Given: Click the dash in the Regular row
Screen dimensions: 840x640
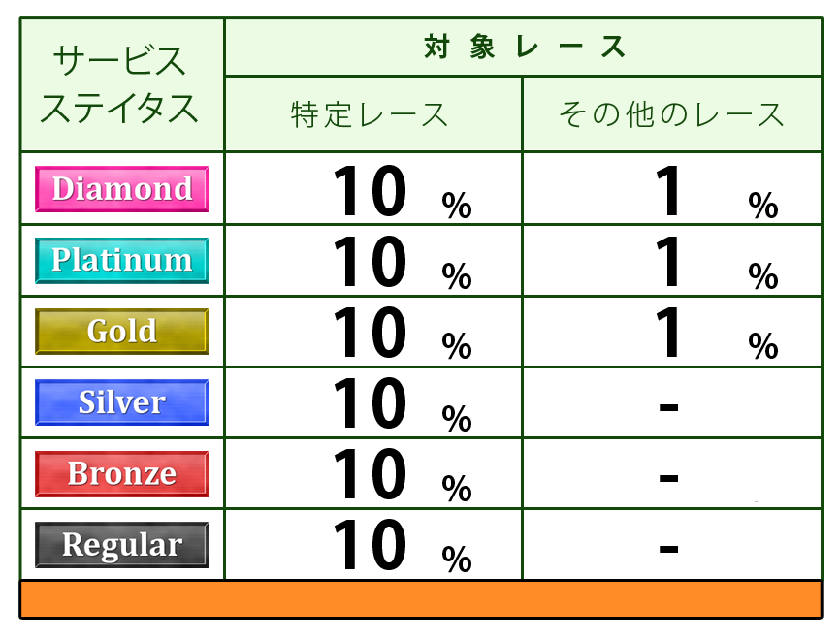Looking at the screenshot, I should (x=668, y=549).
